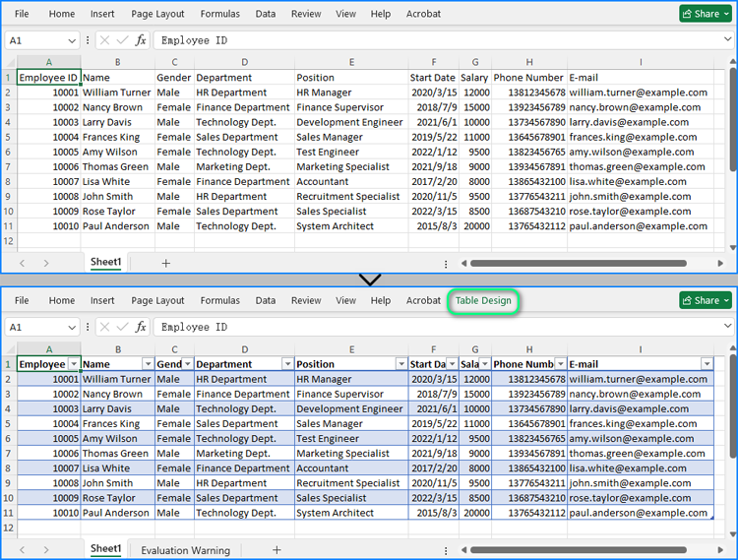Expand the Position column filter dropdown
The image size is (738, 560).
[401, 364]
